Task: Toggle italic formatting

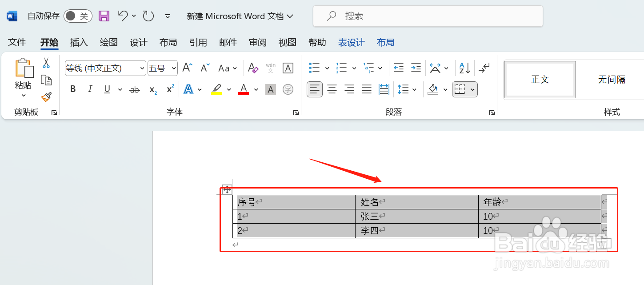Action: (x=90, y=89)
